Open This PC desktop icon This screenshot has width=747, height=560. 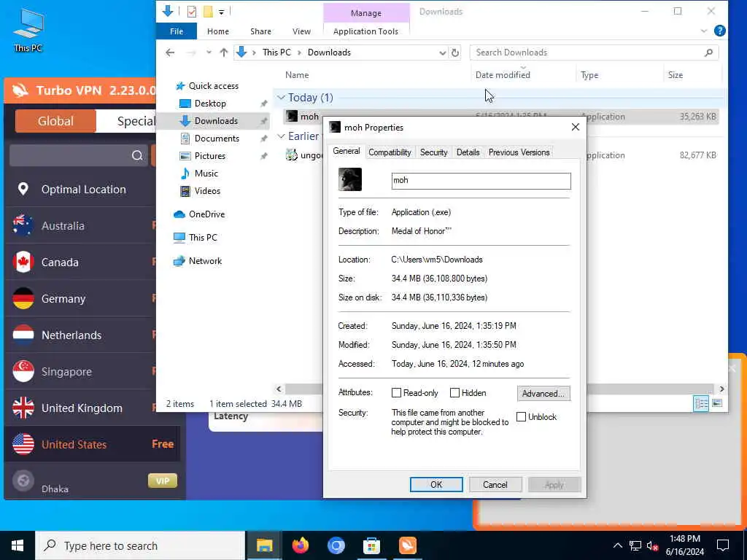tap(28, 29)
